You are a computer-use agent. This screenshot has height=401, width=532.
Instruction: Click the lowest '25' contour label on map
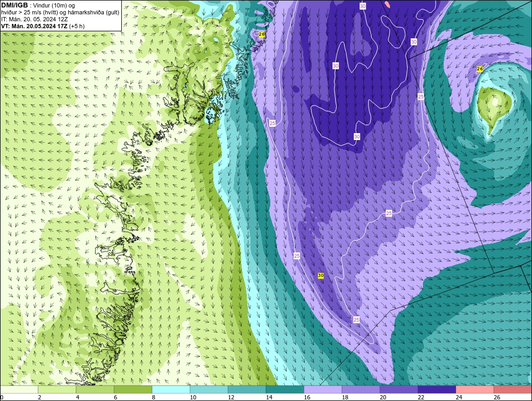tap(356, 320)
